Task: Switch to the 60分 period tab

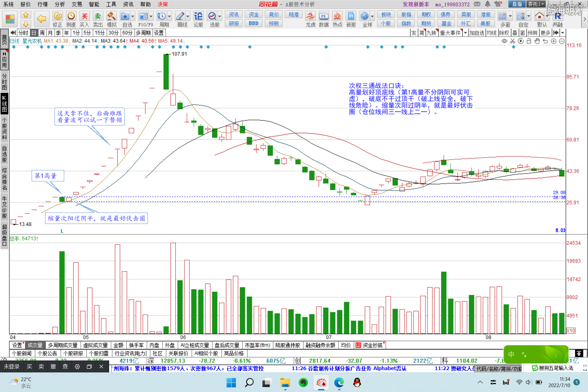Action: [127, 33]
